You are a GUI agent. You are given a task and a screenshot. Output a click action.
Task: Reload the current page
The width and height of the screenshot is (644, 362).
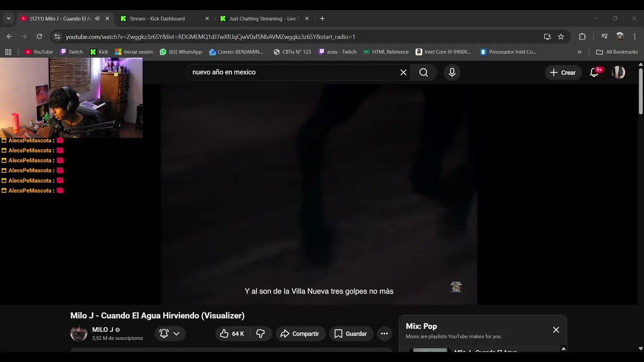coord(39,37)
